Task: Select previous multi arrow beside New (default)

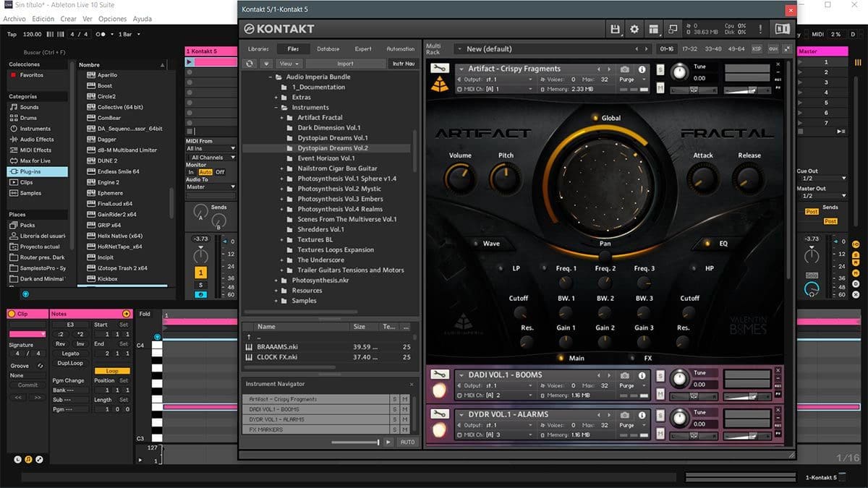Action: click(x=637, y=49)
